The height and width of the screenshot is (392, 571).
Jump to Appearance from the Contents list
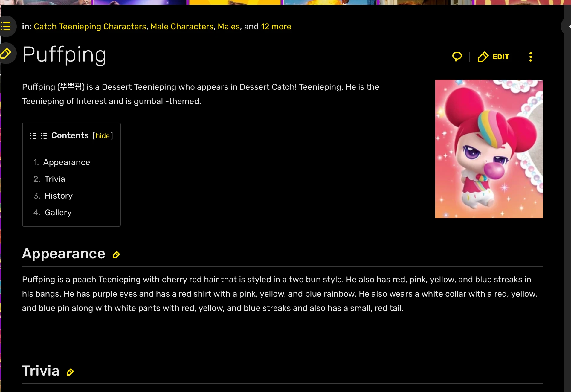[x=66, y=162]
